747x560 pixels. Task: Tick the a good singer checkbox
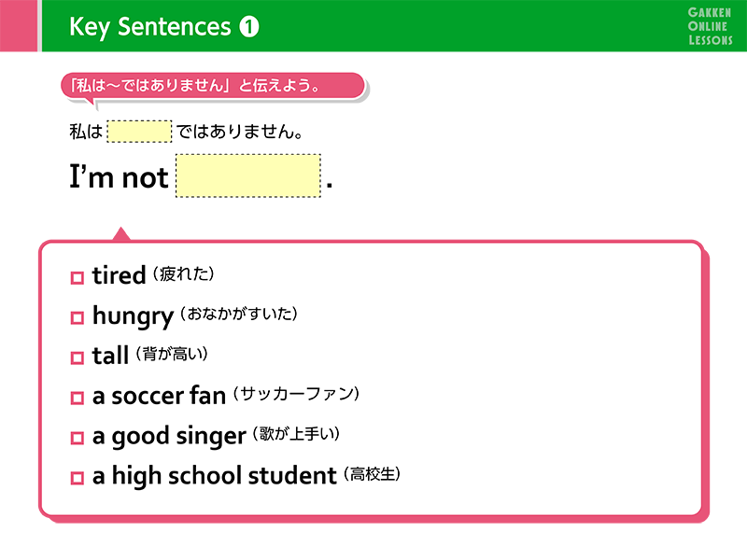pos(78,438)
